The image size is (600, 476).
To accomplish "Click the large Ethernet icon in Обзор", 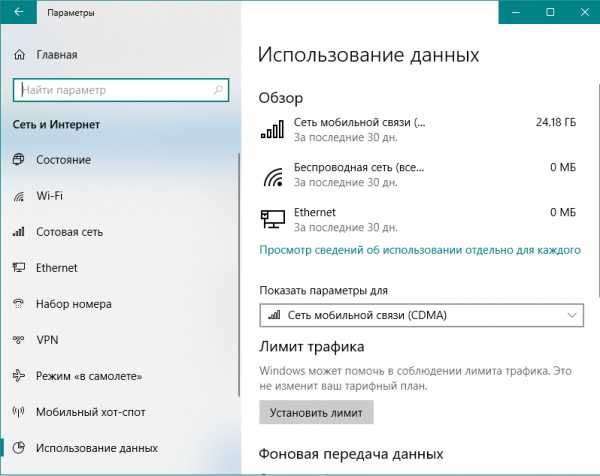I will click(272, 219).
